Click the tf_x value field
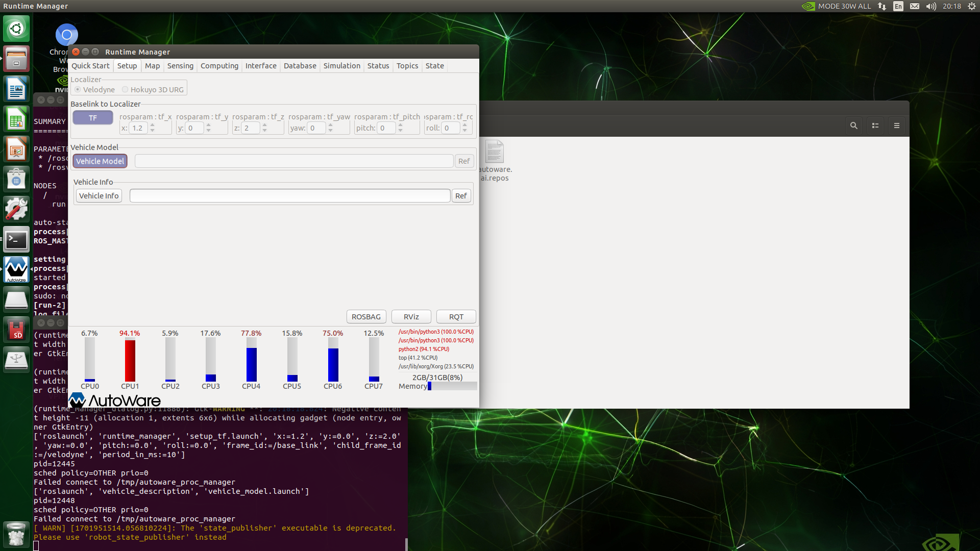980x551 pixels. pyautogui.click(x=138, y=128)
